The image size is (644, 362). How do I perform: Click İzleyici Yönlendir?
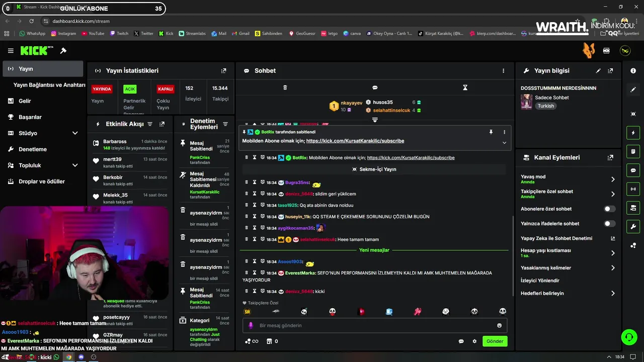pyautogui.click(x=540, y=281)
